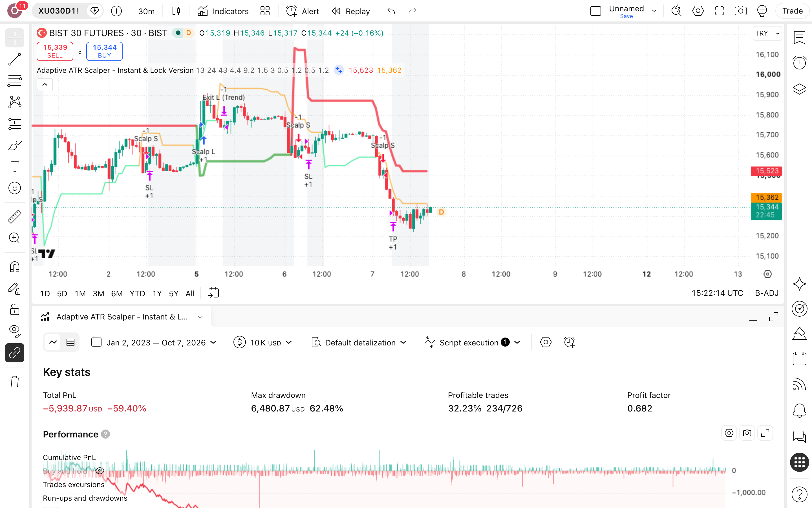
Task: Open the Alert creation item
Action: coord(302,11)
